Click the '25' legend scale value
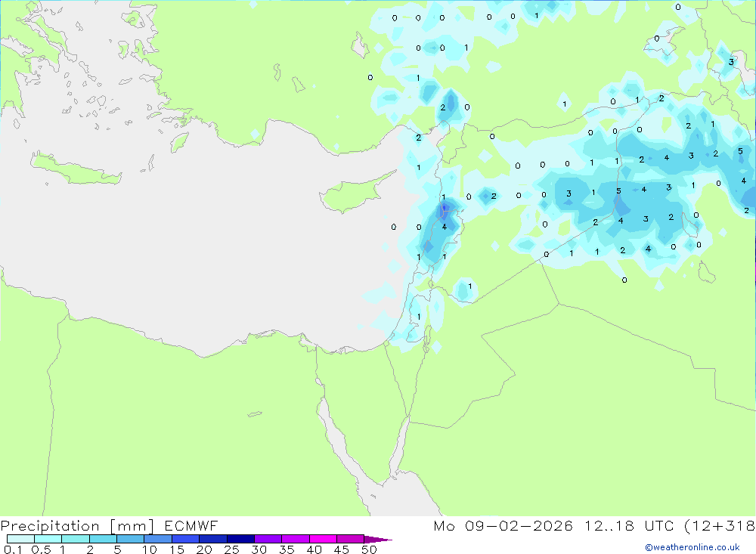This screenshot has width=756, height=554. click(x=231, y=549)
